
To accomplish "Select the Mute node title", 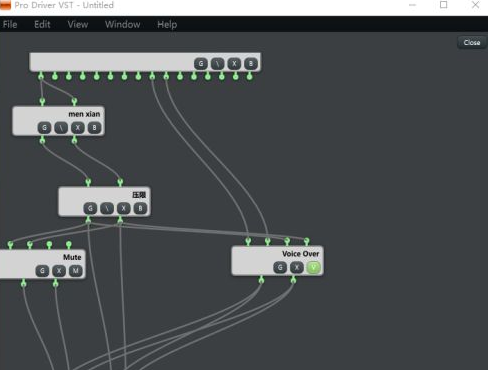I will point(72,257).
